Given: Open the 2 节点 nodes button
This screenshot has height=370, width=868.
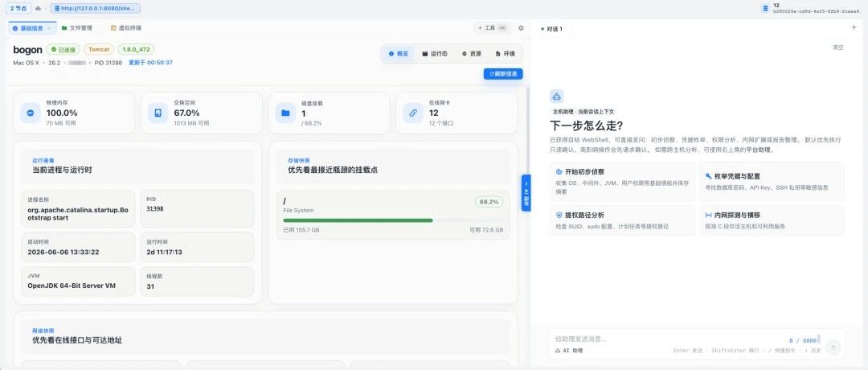Looking at the screenshot, I should point(18,8).
